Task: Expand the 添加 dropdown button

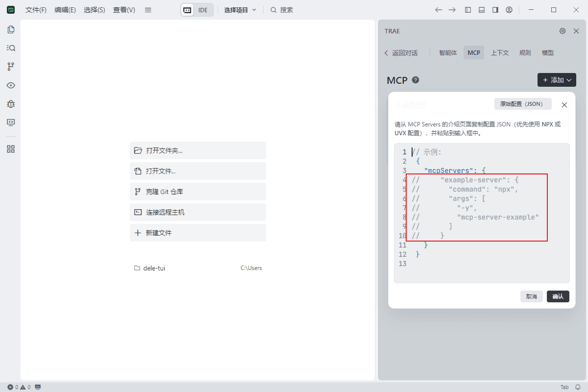Action: tap(557, 80)
